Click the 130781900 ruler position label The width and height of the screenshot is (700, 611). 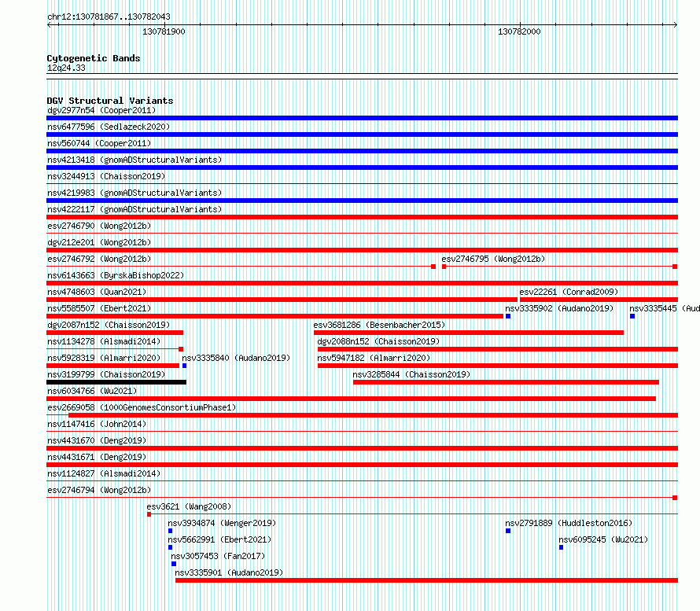(x=164, y=31)
